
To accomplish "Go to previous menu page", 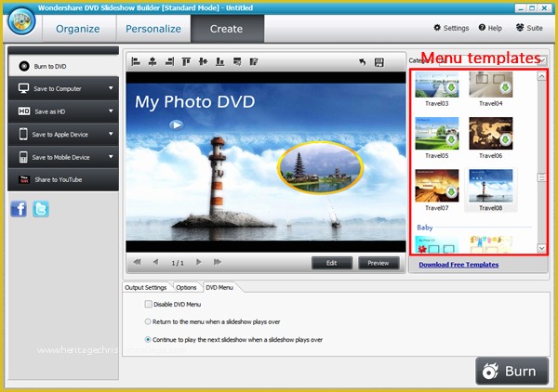I will [155, 262].
